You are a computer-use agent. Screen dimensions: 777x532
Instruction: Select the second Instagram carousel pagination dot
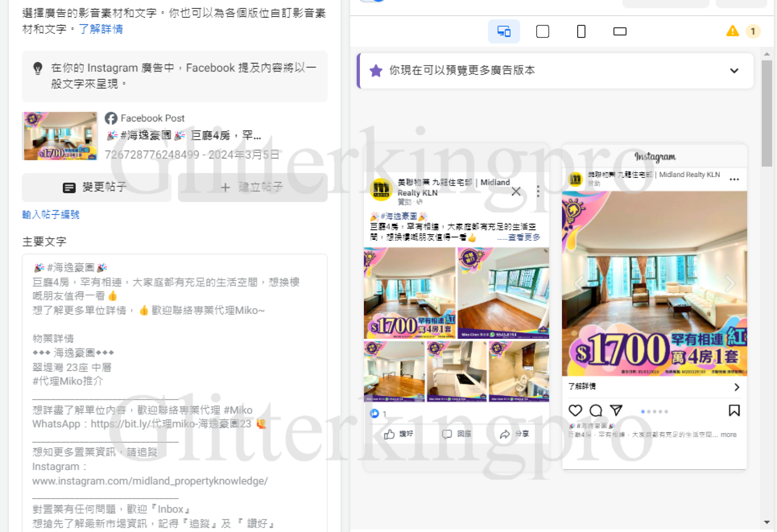[x=649, y=411]
